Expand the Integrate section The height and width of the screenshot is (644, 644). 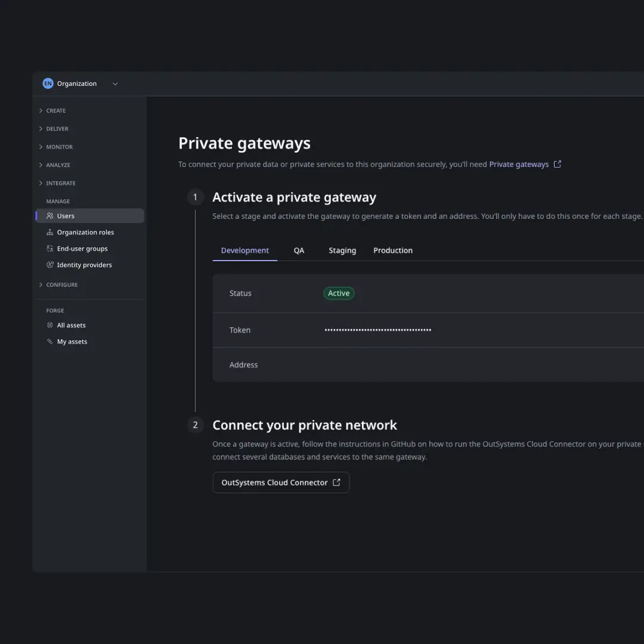pyautogui.click(x=61, y=183)
